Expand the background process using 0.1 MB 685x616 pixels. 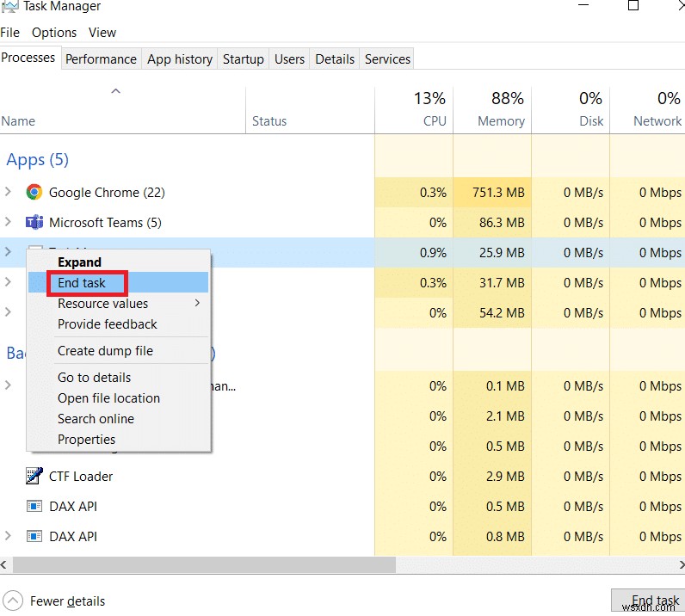8,385
